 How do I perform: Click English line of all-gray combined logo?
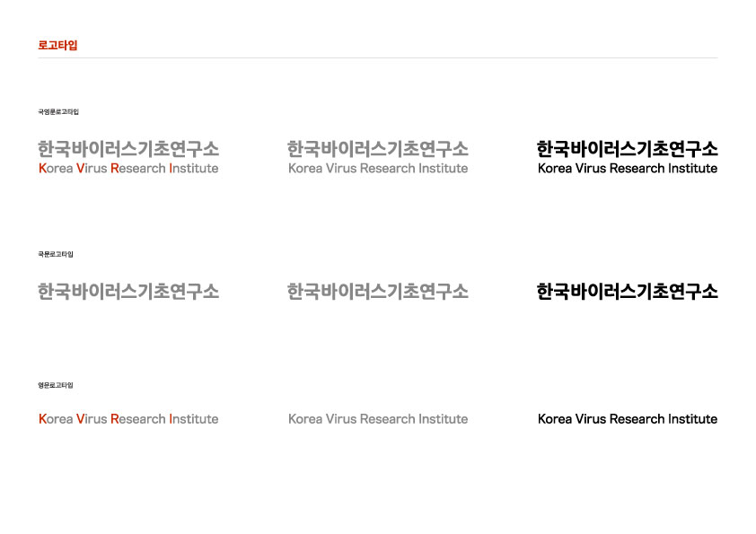coord(378,169)
